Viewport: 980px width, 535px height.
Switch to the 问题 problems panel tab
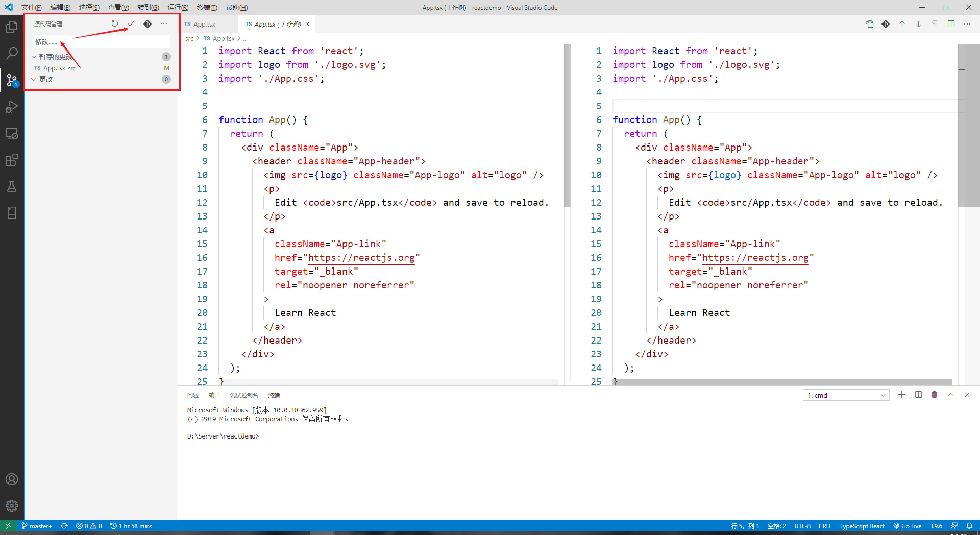pos(192,395)
